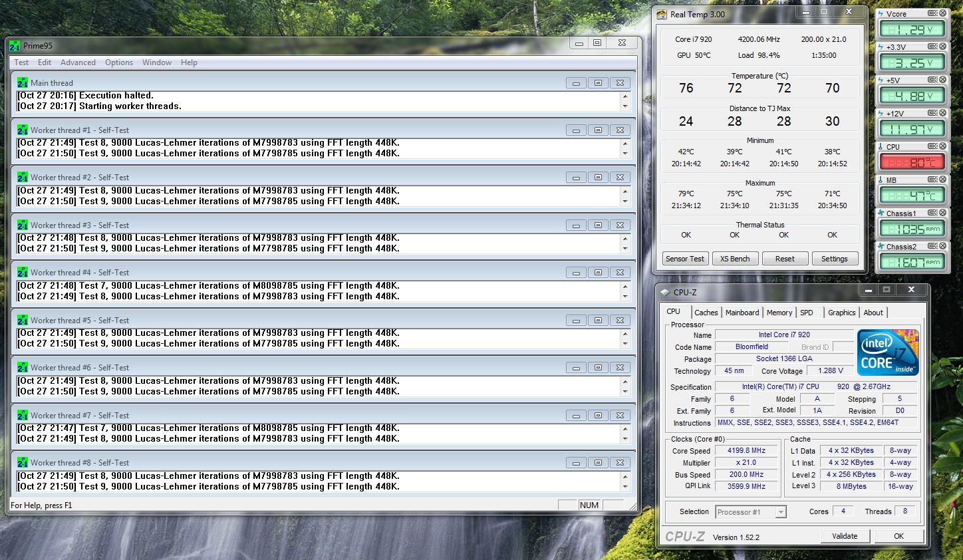Open the Processor #1 selection dropdown in CPU-Z
The image size is (963, 560).
(781, 512)
